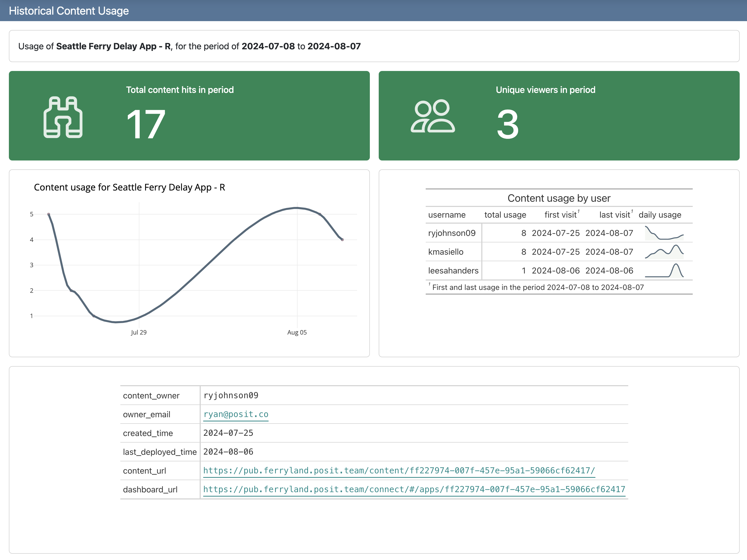The image size is (747, 560).
Task: Click the daily usage column header
Action: [660, 215]
